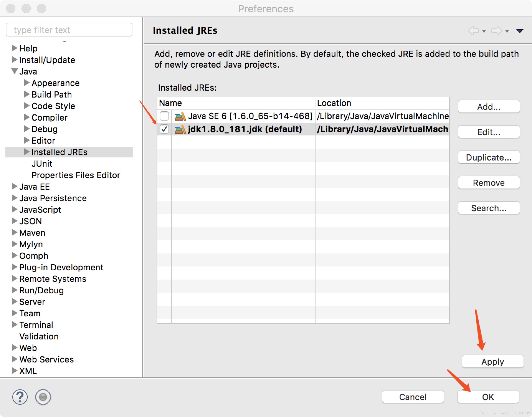Click the type filter text field
This screenshot has height=417, width=532.
click(x=69, y=30)
